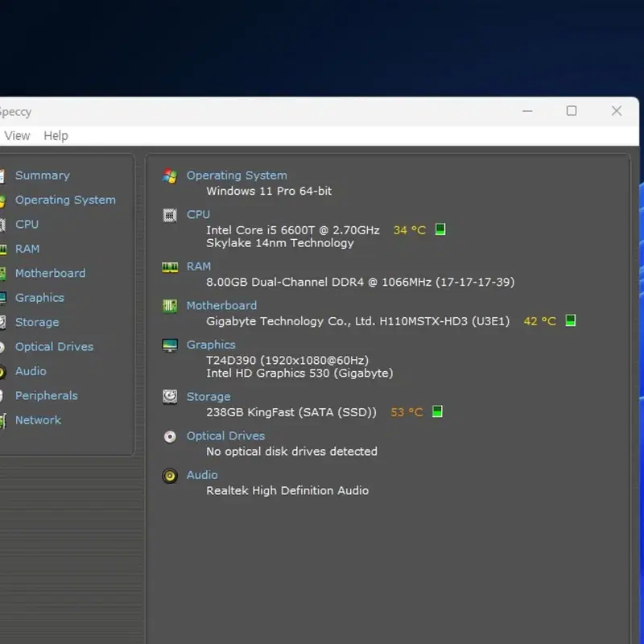Click the 42 °C motherboard temperature reading
The width and height of the screenshot is (644, 644).
539,321
